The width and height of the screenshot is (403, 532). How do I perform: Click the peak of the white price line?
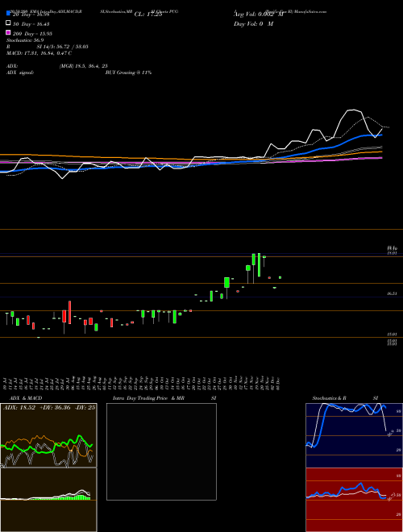click(353, 110)
